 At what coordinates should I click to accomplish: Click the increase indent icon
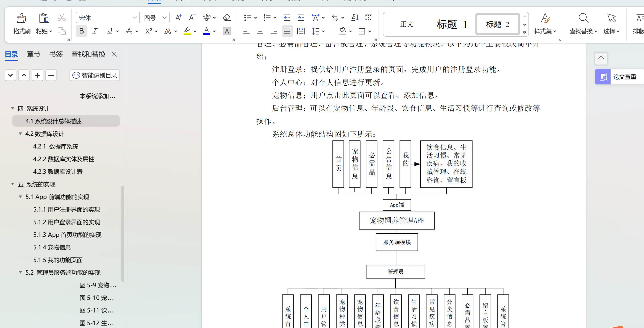pyautogui.click(x=301, y=17)
